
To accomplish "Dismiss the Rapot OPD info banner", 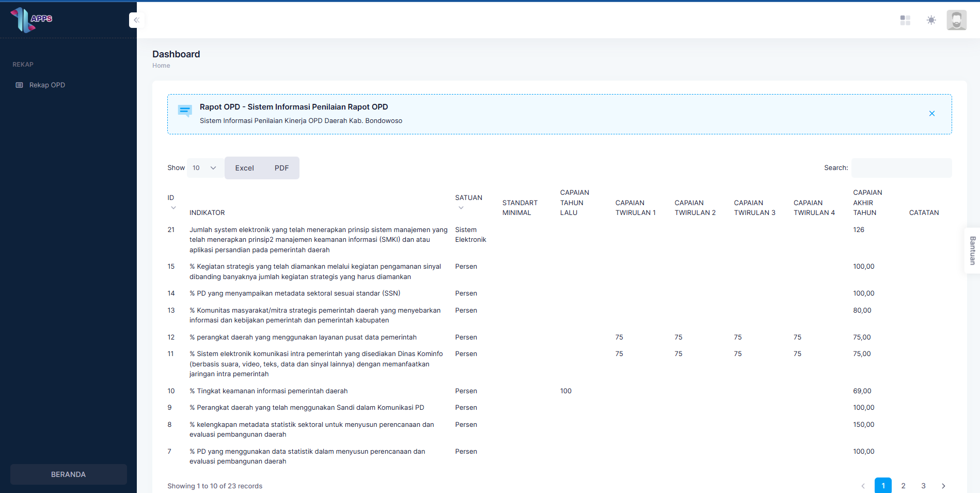I will point(932,114).
